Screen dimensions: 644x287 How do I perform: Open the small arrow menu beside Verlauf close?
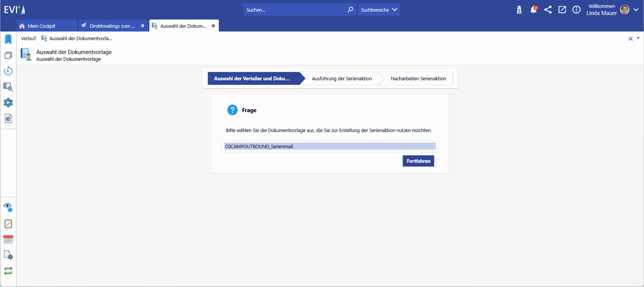pos(638,38)
